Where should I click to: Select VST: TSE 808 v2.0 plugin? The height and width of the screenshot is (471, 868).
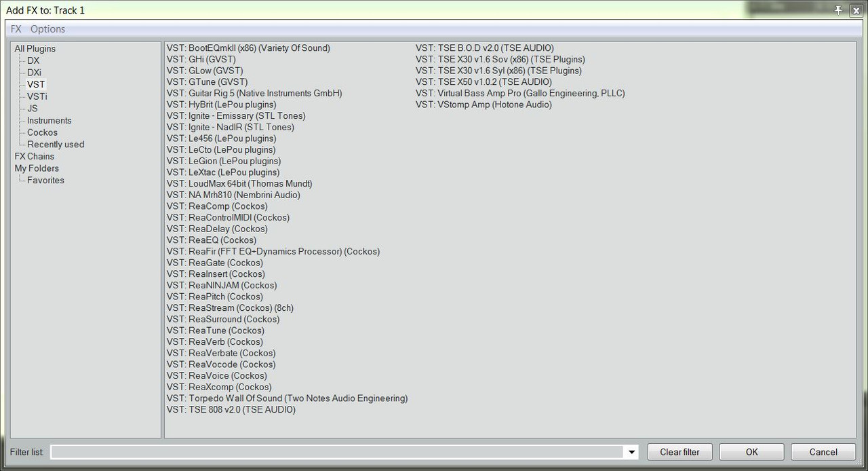[x=231, y=410]
